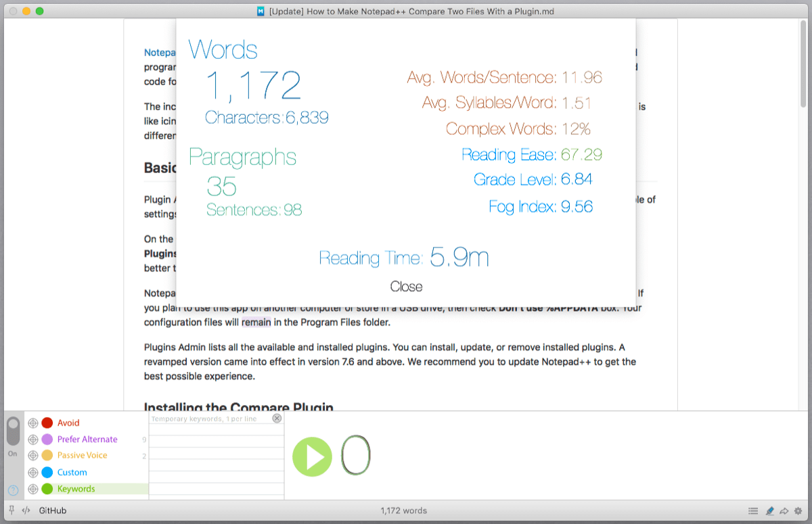Switch off the keyword highlighting On toggle
This screenshot has height=524, width=812.
13,431
